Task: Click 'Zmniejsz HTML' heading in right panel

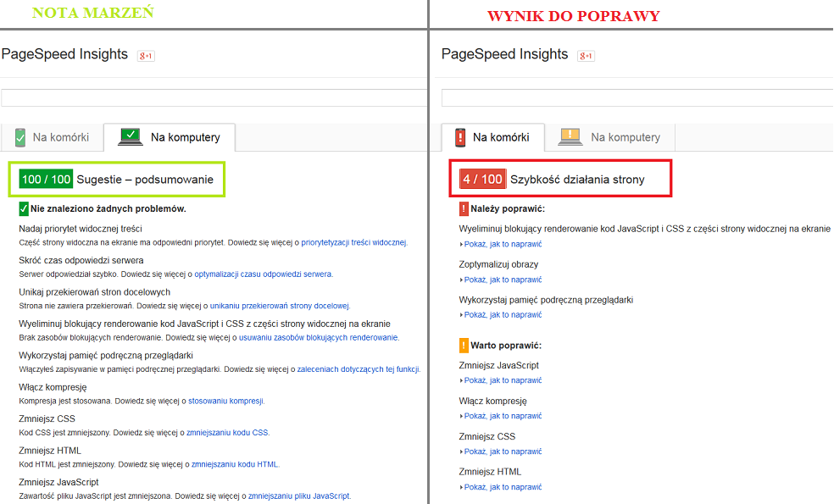Action: point(490,472)
